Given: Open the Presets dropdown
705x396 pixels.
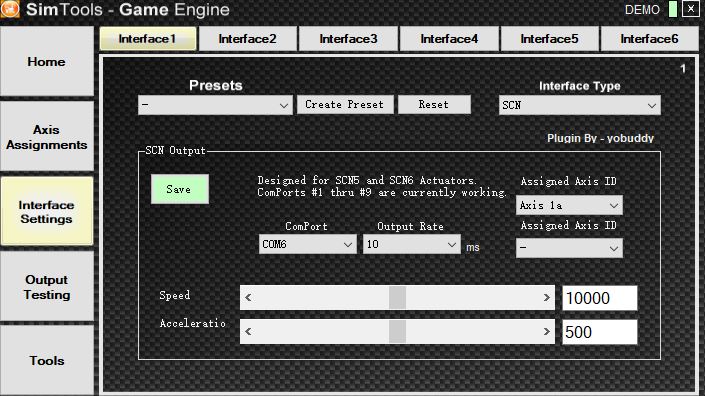Looking at the screenshot, I should click(x=215, y=105).
